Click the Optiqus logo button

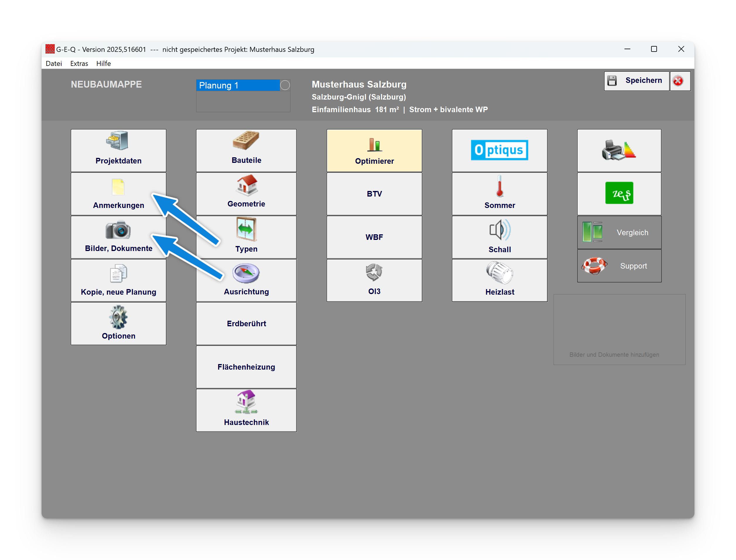point(499,150)
